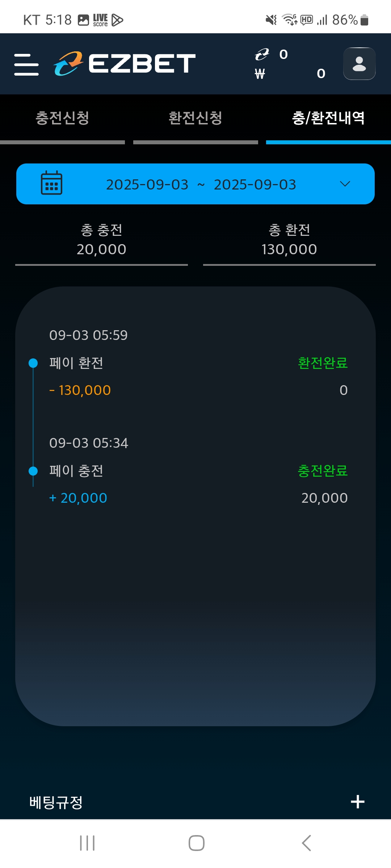This screenshot has width=391, height=868.
Task: Expand the date range chevron
Action: [x=345, y=184]
